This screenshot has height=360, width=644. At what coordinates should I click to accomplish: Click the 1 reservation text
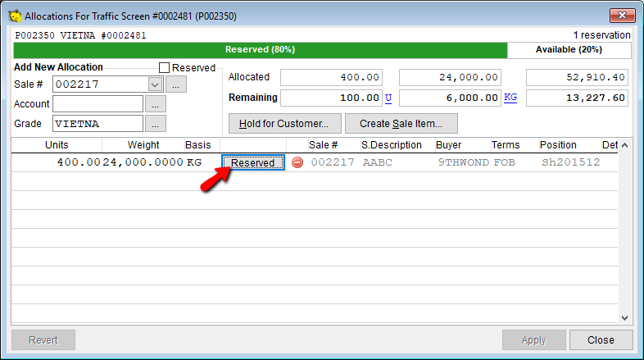point(601,35)
